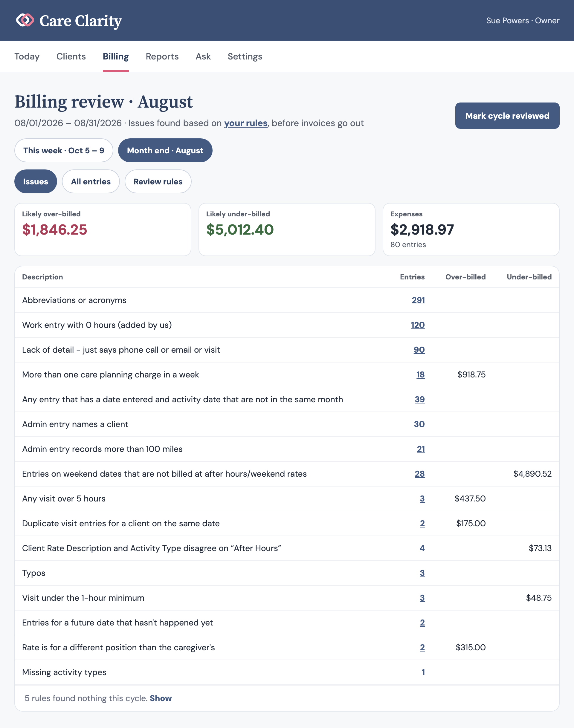Click the Entries column header
This screenshot has height=728, width=574.
coord(412,277)
